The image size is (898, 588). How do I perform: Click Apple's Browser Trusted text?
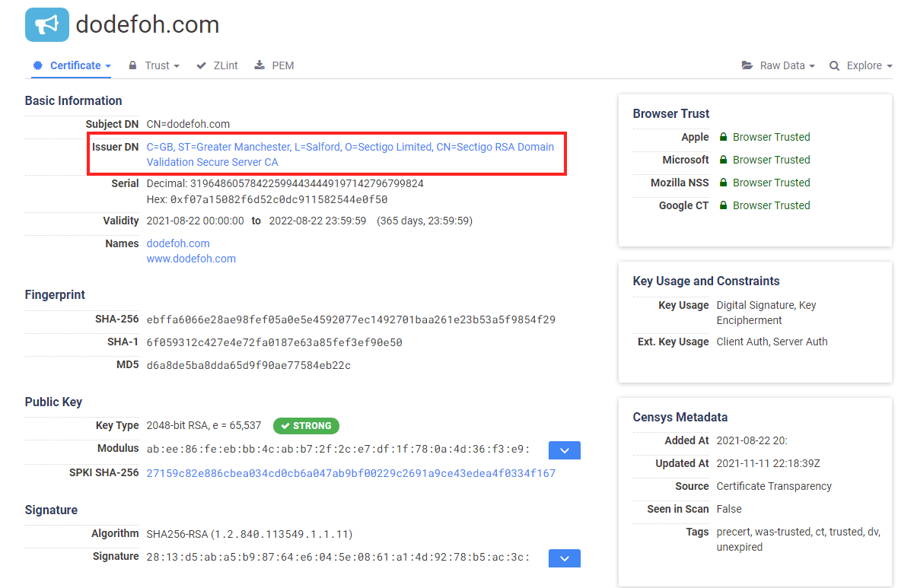pyautogui.click(x=772, y=137)
